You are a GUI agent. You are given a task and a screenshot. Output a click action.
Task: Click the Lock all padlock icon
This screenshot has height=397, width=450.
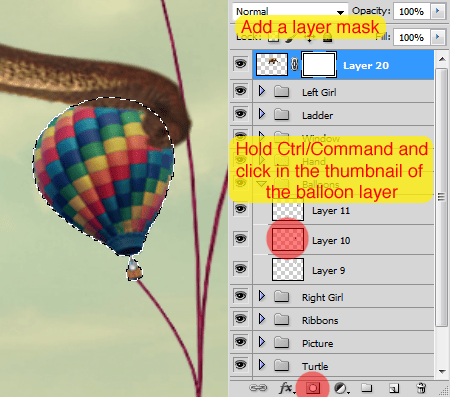pos(327,38)
